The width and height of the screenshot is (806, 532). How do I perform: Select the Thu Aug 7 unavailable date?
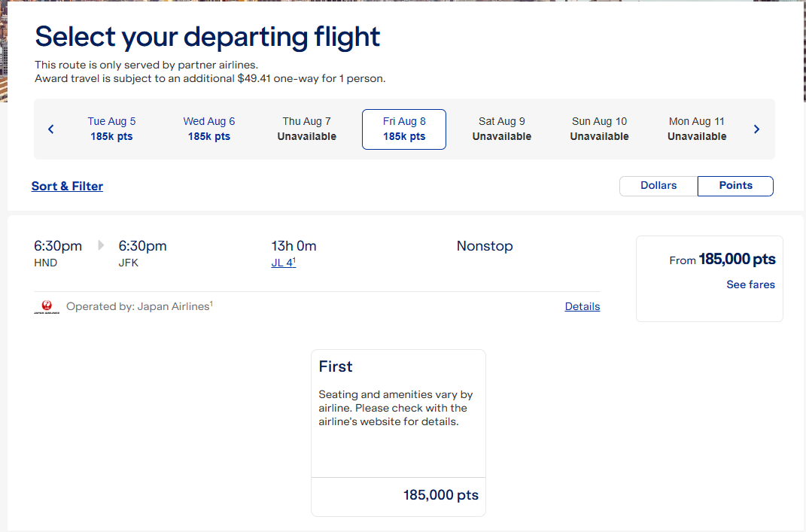306,129
